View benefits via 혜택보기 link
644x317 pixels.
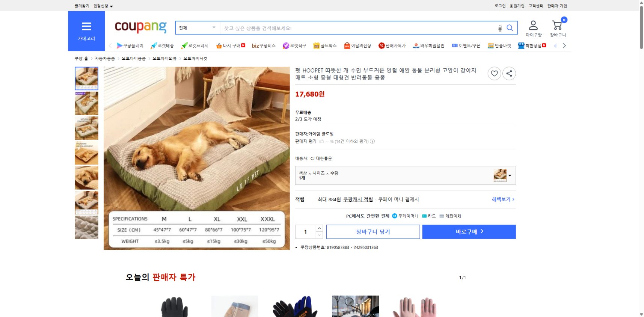pyautogui.click(x=503, y=199)
